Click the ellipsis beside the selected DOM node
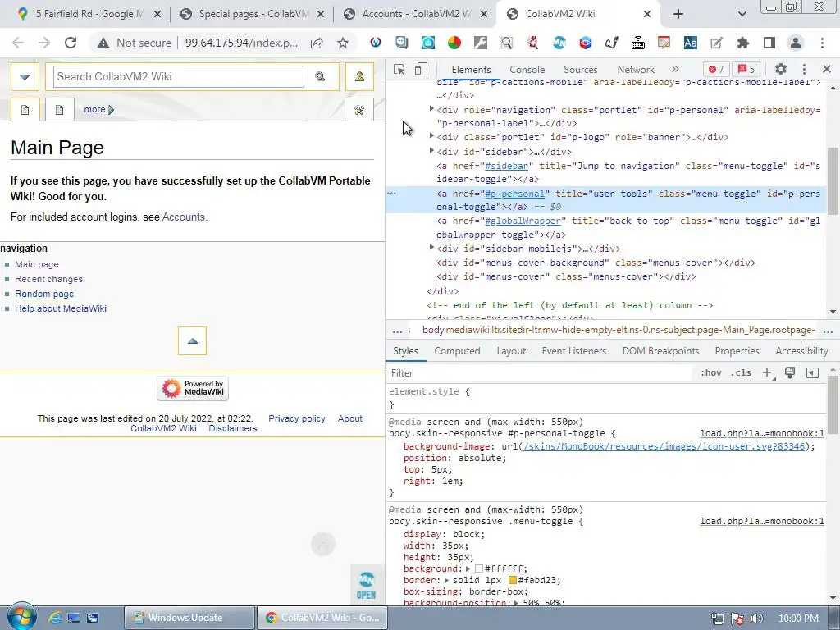The image size is (840, 630). pyautogui.click(x=391, y=194)
